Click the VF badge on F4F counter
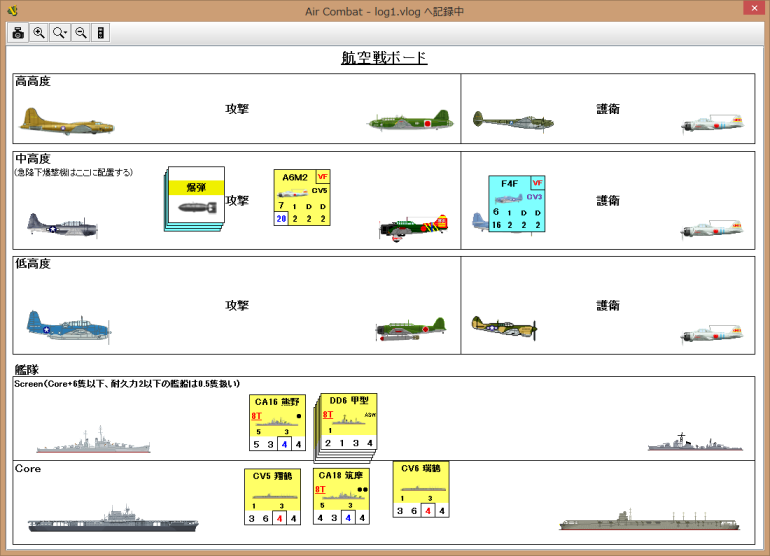 coord(537,183)
